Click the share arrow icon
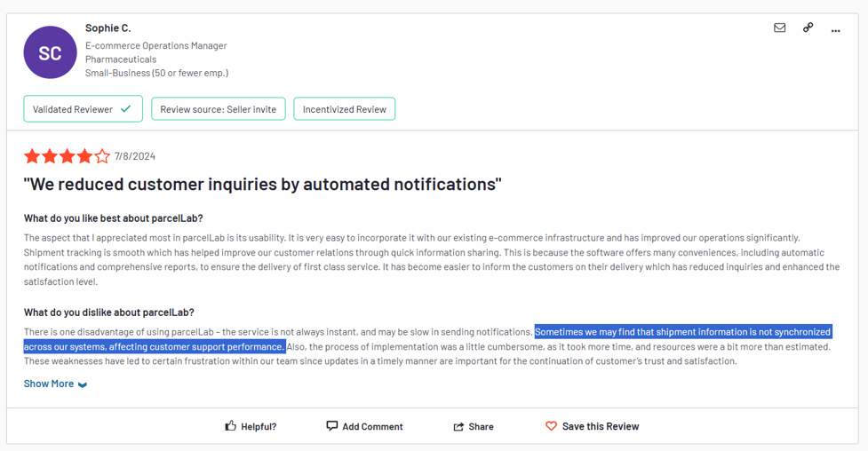Viewport: 868px width, 451px height. (x=458, y=427)
